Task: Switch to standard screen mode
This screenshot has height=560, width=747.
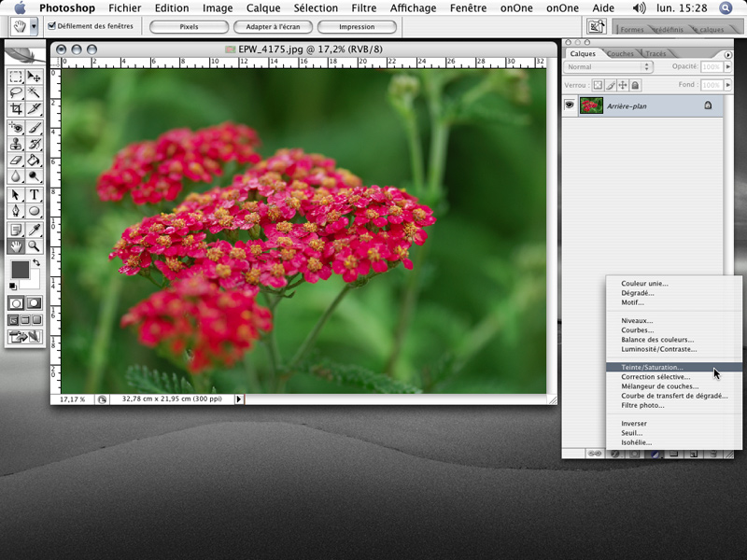Action: pyautogui.click(x=13, y=320)
